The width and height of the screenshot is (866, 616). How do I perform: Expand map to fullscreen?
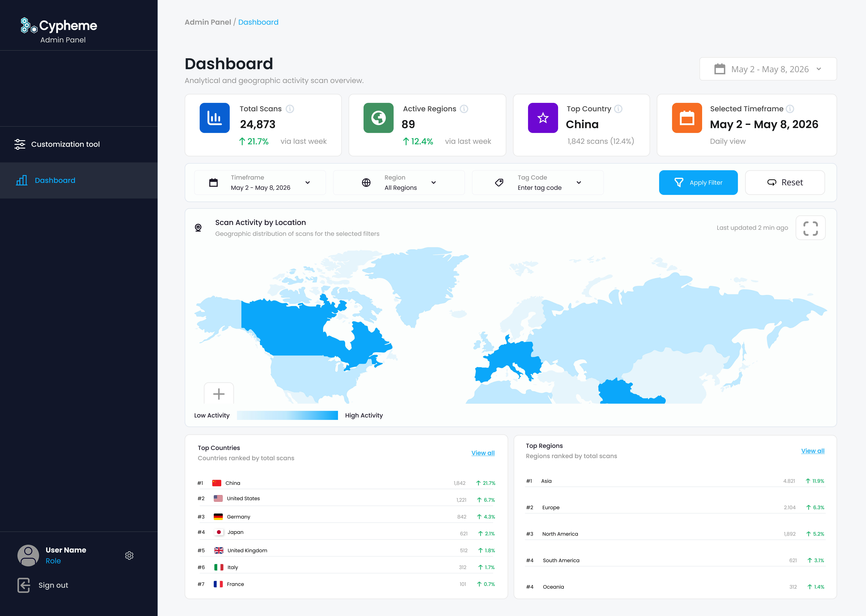pyautogui.click(x=811, y=228)
